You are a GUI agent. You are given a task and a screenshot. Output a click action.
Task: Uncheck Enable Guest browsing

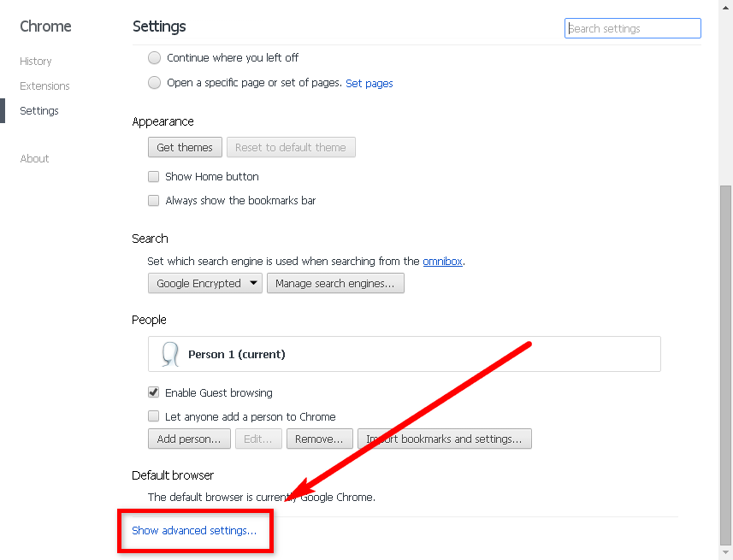tap(154, 392)
